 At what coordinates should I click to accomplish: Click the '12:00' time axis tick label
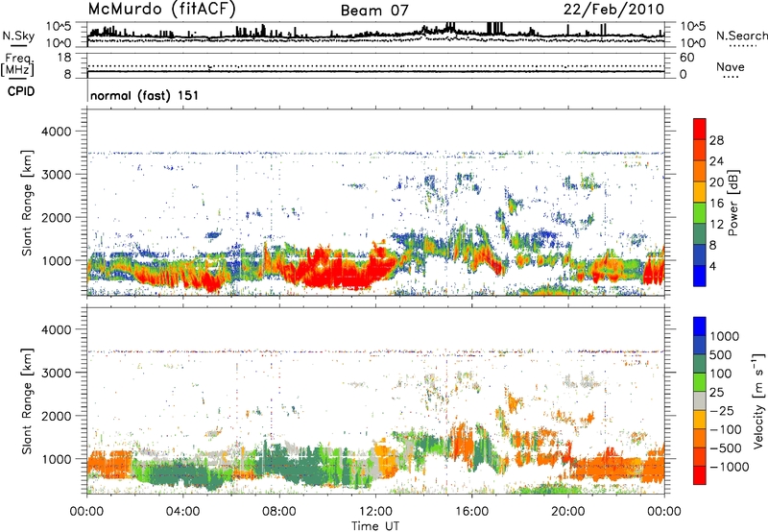(x=375, y=512)
